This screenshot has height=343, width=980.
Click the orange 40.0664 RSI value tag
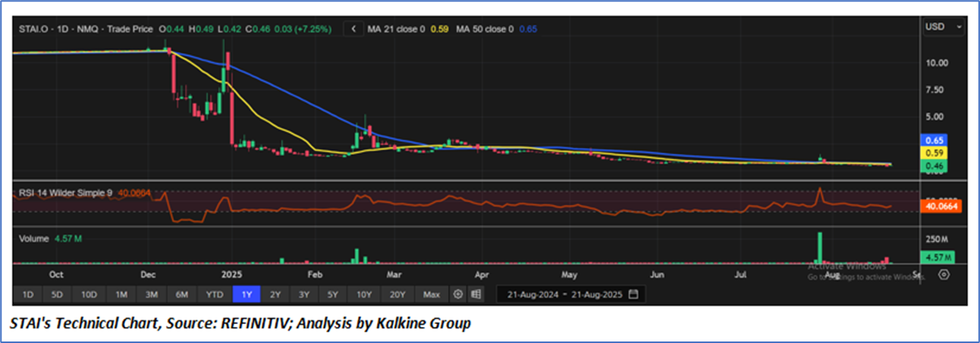point(940,206)
